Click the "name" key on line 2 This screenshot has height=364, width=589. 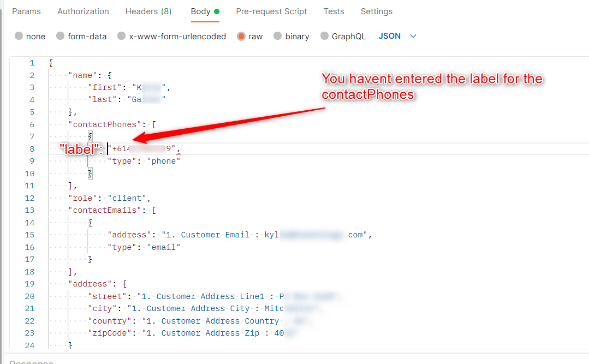(82, 75)
